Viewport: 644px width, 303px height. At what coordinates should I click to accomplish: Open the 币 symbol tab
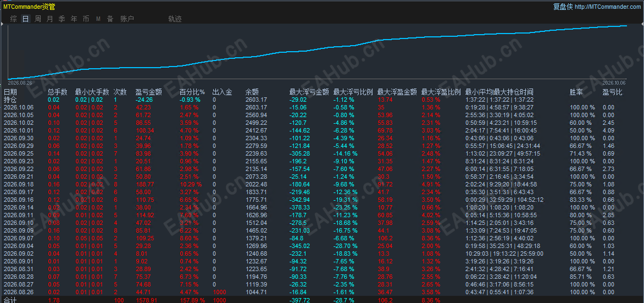[86, 19]
